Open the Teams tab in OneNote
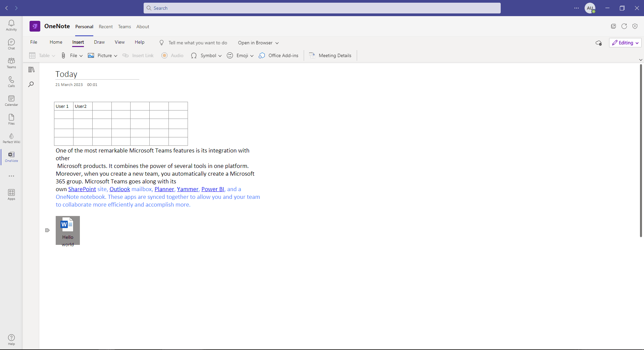This screenshot has height=350, width=644. (125, 27)
